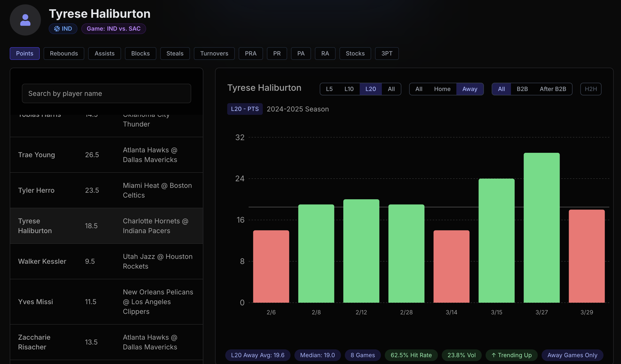The image size is (621, 364).
Task: Click the L20 - PTS label badge
Action: click(x=245, y=109)
